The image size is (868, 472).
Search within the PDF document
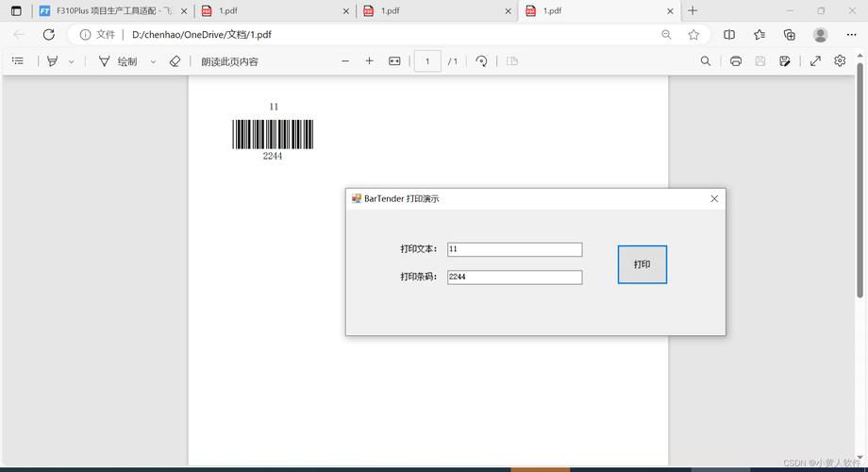point(706,61)
